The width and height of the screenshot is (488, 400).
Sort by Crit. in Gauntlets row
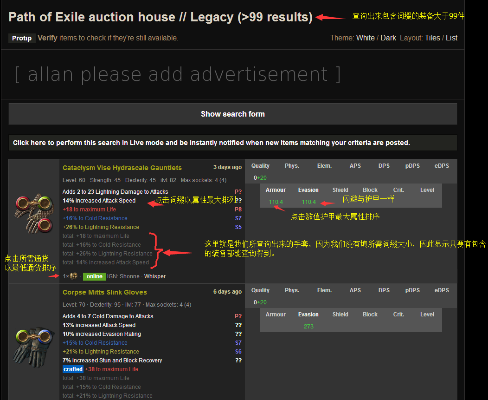tap(398, 190)
